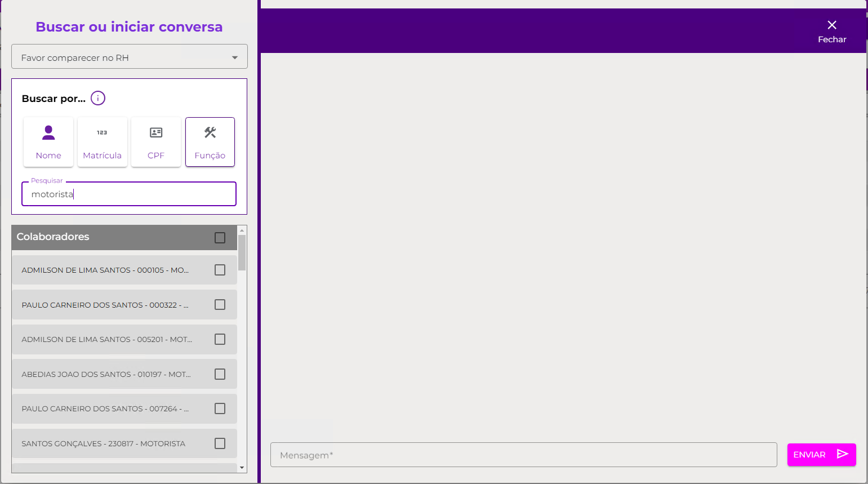Click the row text 'SANTOS GONÇALVES - 230817 - MOTORISTA'
The height and width of the screenshot is (484, 868).
point(104,443)
